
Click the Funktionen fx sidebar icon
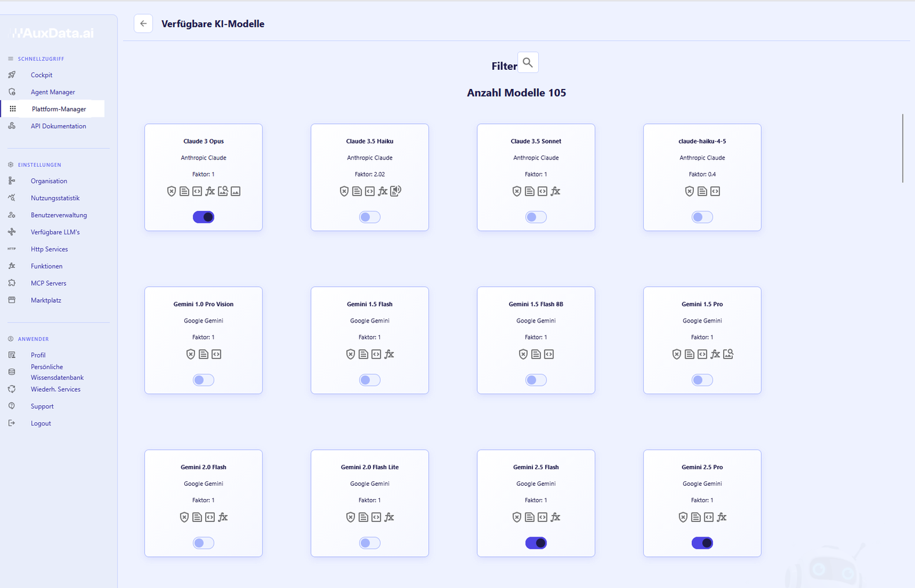[x=11, y=266]
